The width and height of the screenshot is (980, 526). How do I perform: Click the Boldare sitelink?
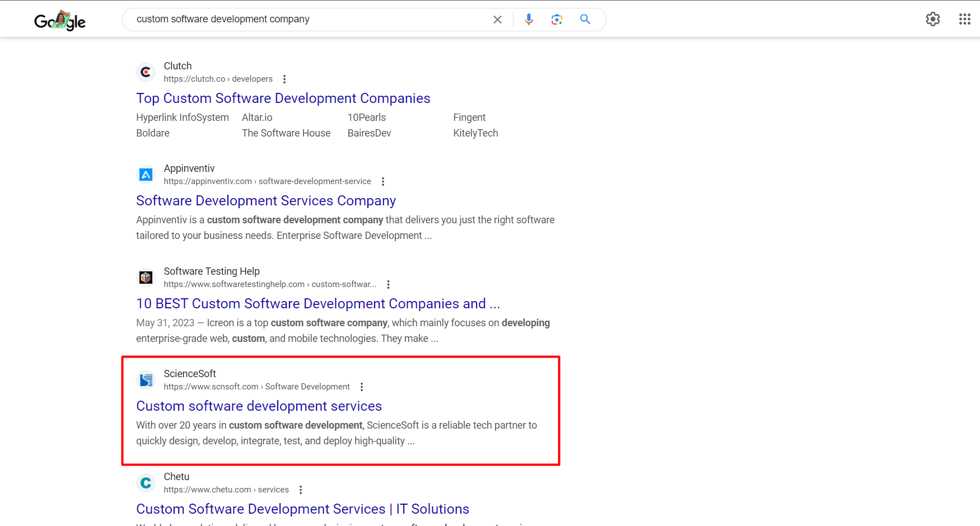tap(153, 133)
